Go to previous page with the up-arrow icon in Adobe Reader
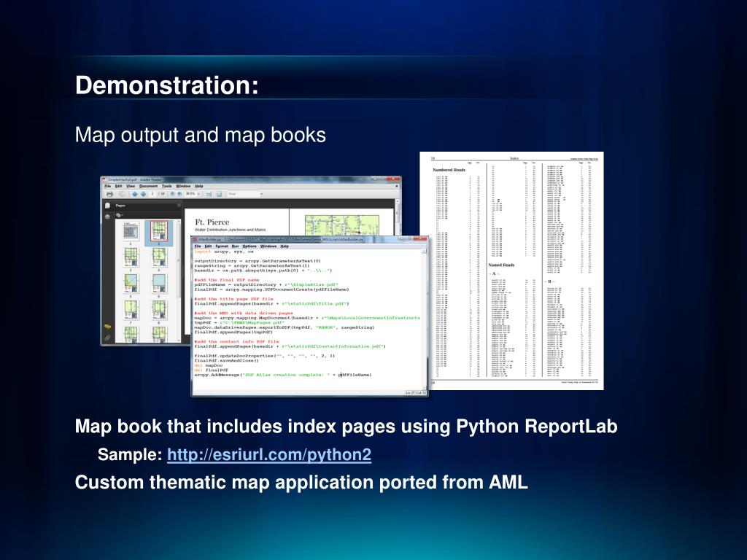Image resolution: width=747 pixels, height=560 pixels. [135, 194]
